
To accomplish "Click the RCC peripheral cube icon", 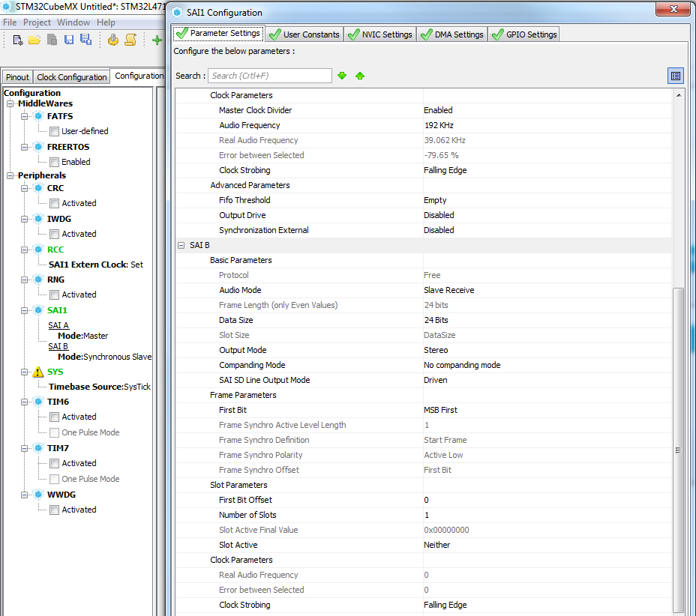I will (x=38, y=250).
